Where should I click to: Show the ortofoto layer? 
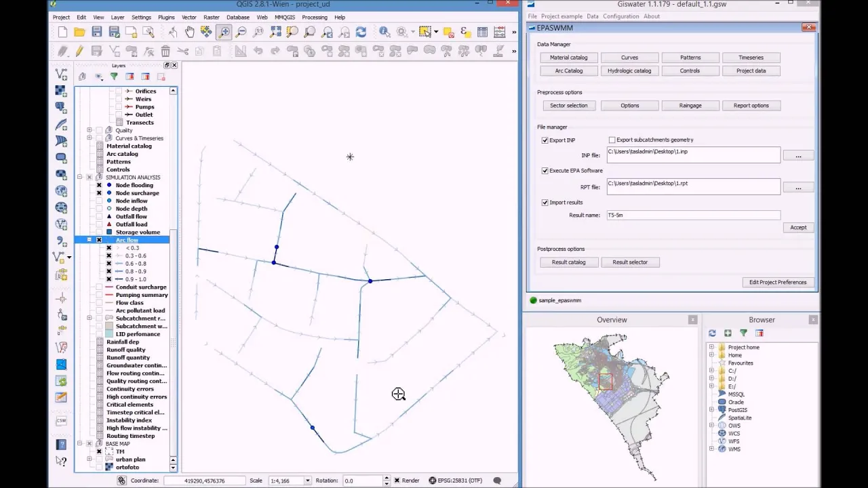pyautogui.click(x=99, y=467)
